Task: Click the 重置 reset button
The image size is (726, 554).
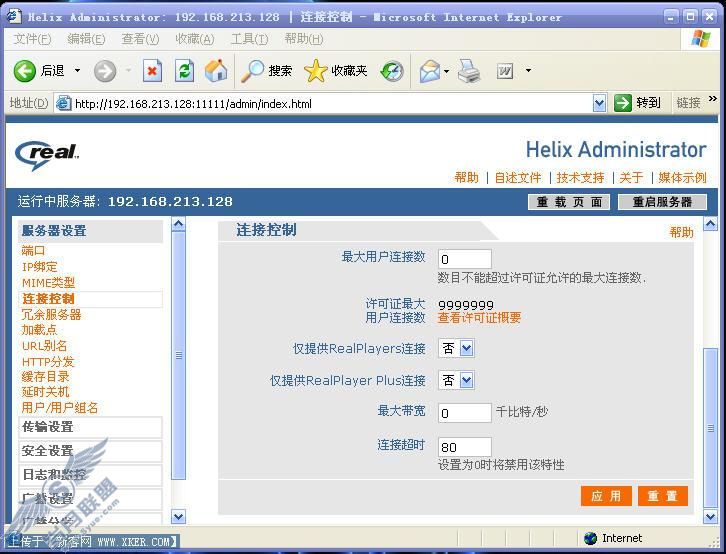Action: point(663,496)
